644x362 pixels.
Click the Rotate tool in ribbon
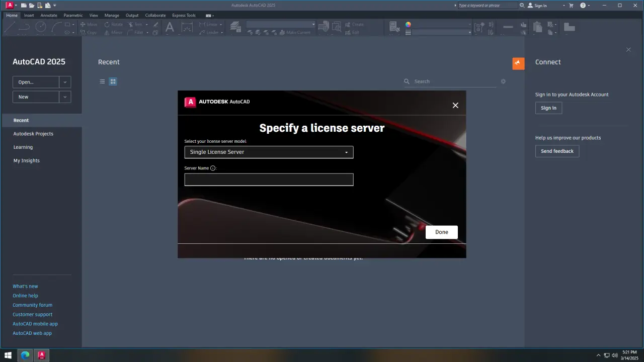tap(114, 24)
